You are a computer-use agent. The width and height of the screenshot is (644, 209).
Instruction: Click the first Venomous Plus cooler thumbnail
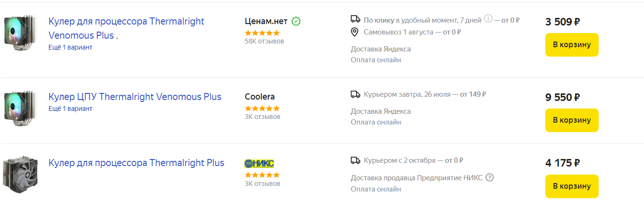pyautogui.click(x=18, y=37)
